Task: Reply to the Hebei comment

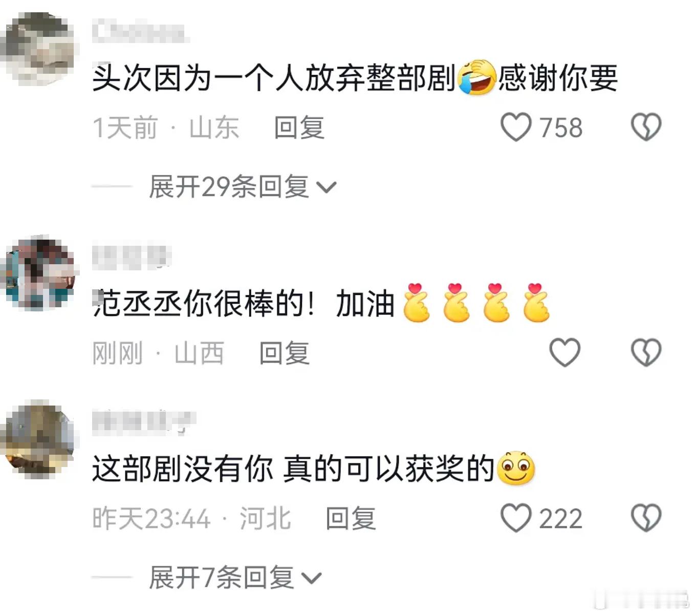Action: click(351, 518)
